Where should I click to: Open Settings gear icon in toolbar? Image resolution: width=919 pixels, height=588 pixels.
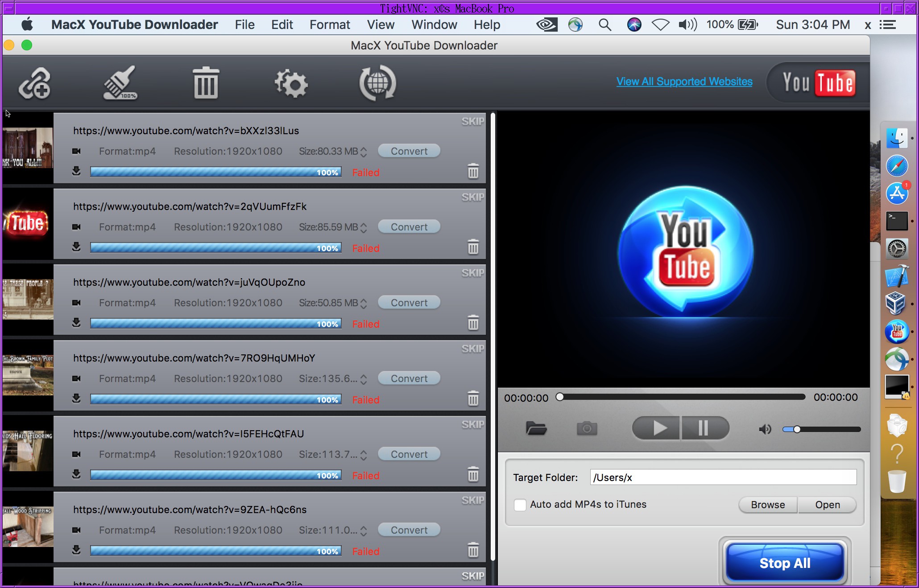point(291,83)
